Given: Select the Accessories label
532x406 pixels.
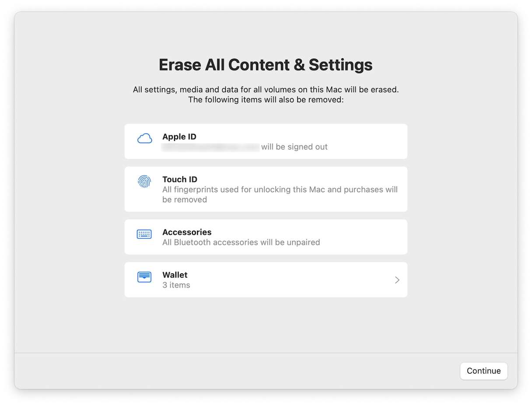Looking at the screenshot, I should tap(187, 232).
